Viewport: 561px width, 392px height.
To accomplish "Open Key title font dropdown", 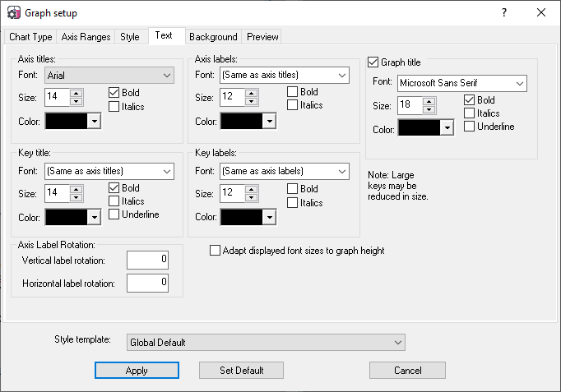I will click(x=109, y=171).
